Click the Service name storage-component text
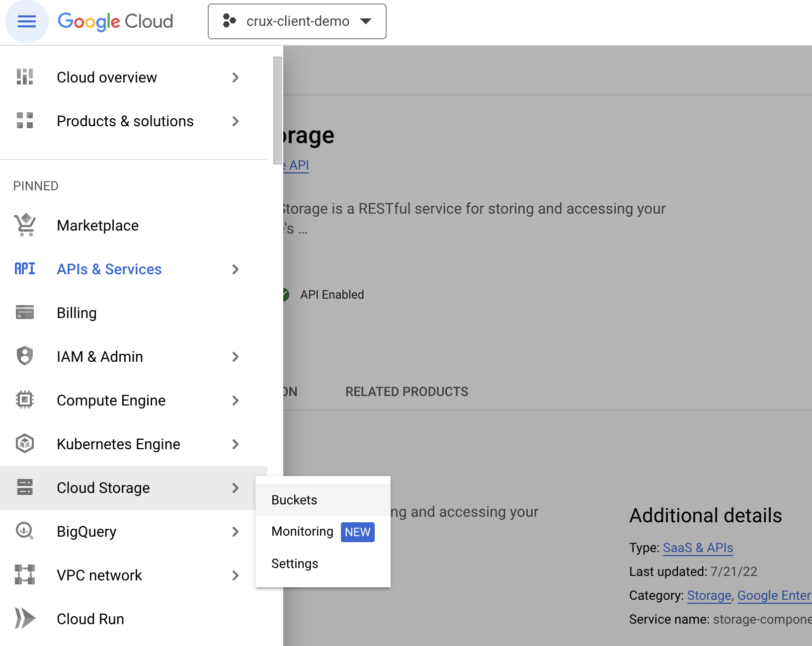This screenshot has width=812, height=646. [x=721, y=619]
